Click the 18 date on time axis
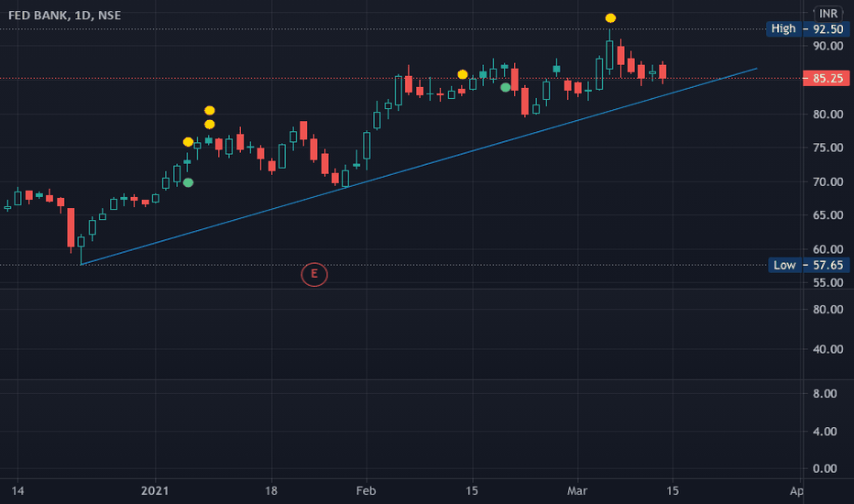Image resolution: width=854 pixels, height=504 pixels. (271, 491)
